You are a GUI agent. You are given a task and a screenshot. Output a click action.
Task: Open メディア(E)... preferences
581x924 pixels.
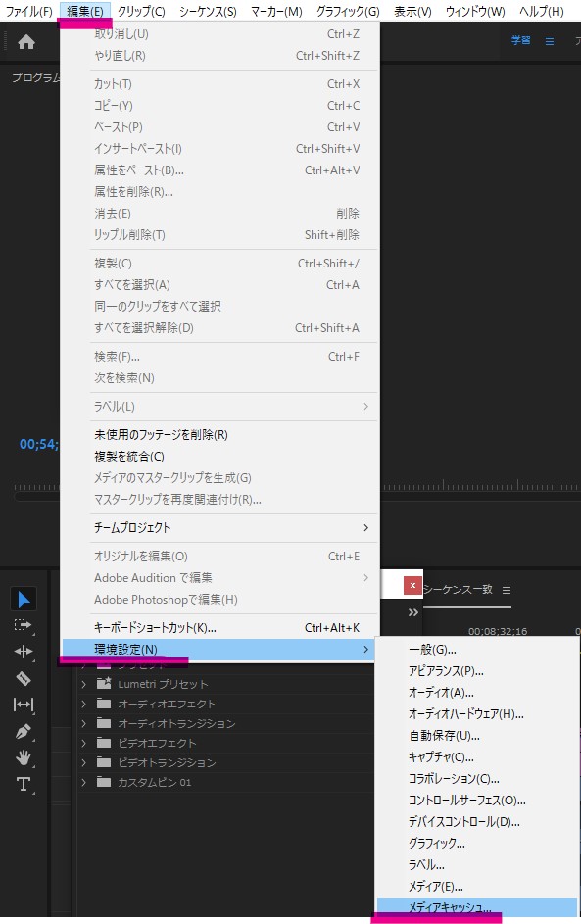click(x=477, y=887)
